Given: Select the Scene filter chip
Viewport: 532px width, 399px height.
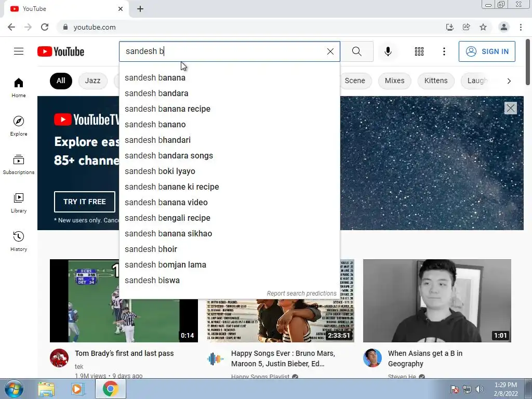Looking at the screenshot, I should [x=355, y=81].
